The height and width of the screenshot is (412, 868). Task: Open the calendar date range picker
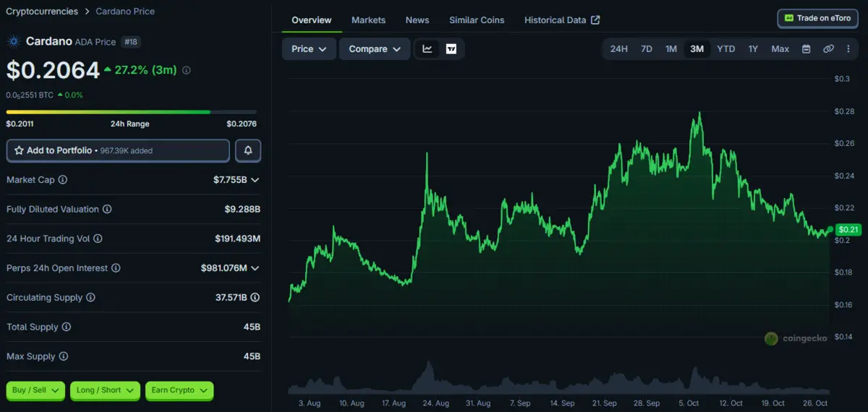(806, 49)
